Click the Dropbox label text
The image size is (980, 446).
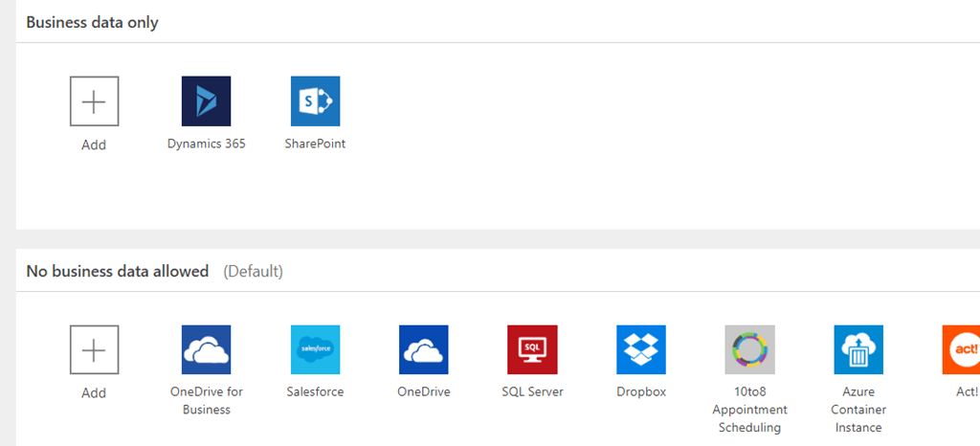[x=641, y=392]
